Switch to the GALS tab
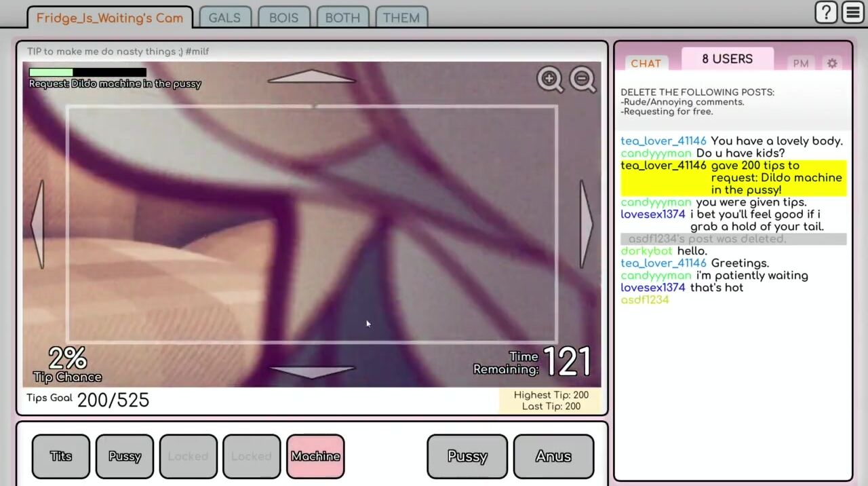Screen dimensions: 868x486 point(224,18)
